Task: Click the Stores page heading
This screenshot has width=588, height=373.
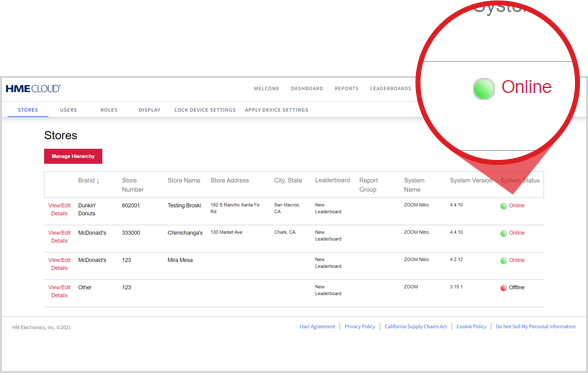Action: point(60,135)
